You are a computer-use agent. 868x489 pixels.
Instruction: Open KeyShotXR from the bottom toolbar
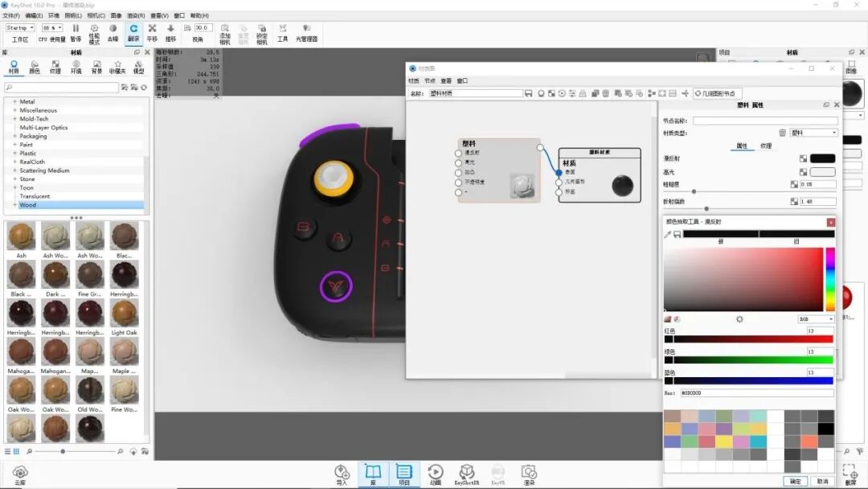[466, 473]
